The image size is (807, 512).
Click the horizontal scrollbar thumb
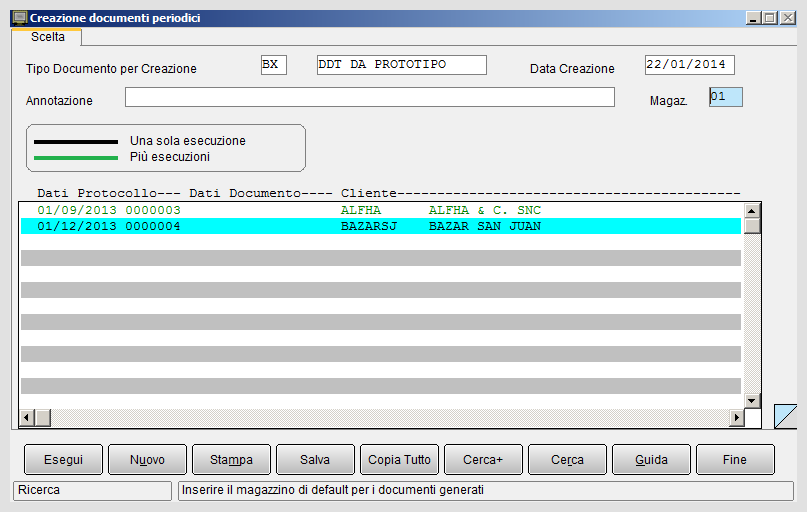click(43, 417)
